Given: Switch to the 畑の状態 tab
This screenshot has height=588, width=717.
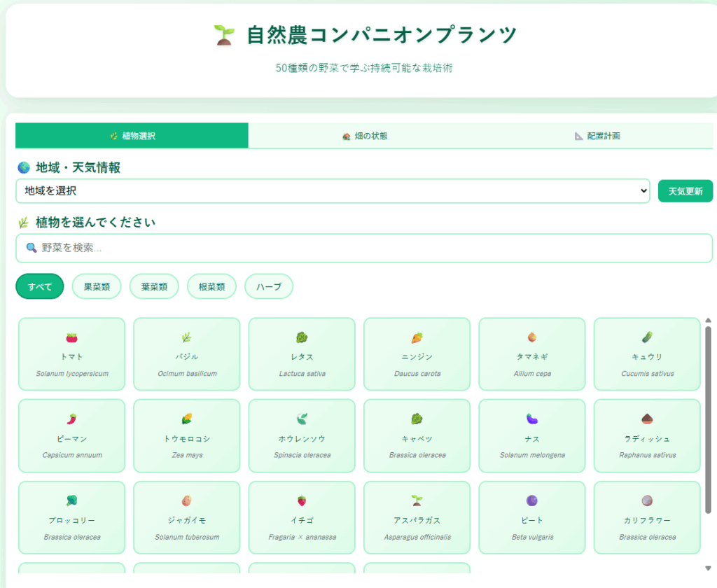Looking at the screenshot, I should (x=364, y=136).
